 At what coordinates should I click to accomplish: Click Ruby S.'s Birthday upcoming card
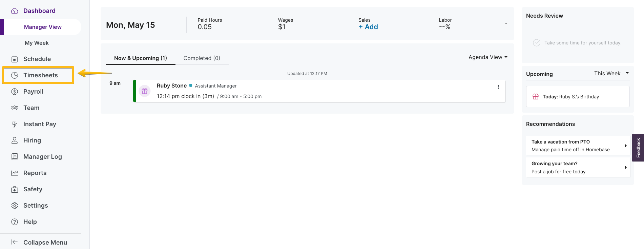tap(578, 97)
